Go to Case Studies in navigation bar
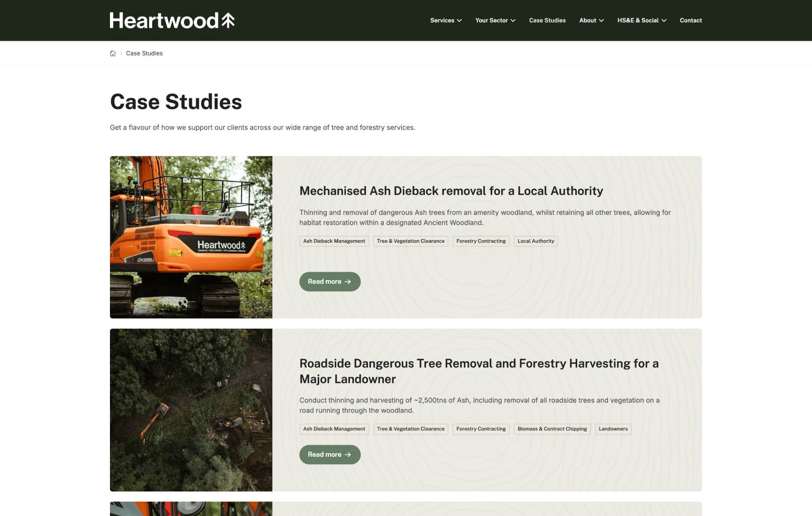This screenshot has width=812, height=516. [547, 21]
